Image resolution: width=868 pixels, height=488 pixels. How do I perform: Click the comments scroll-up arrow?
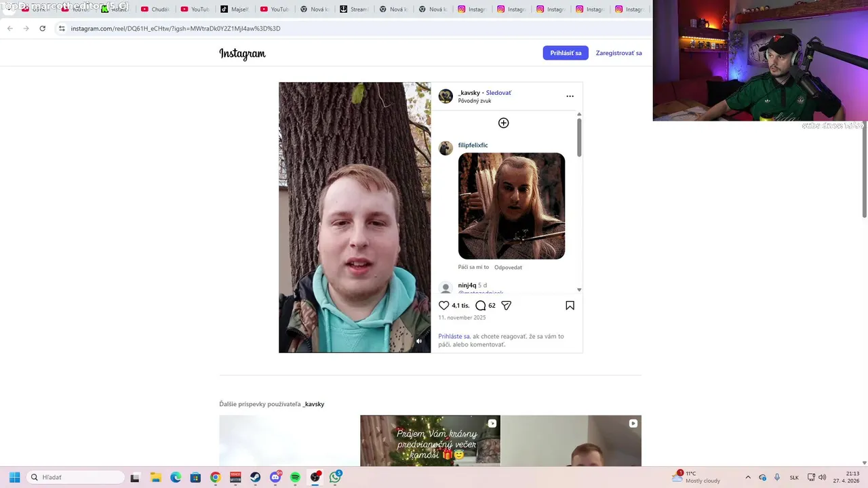(x=579, y=114)
